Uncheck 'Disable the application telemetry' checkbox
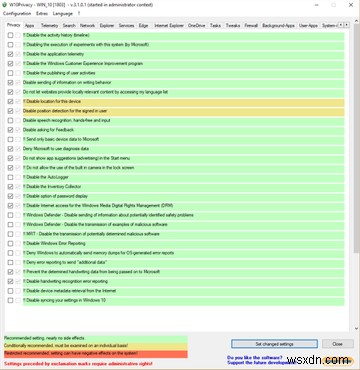Screen dimensions: 360x370 point(11,54)
